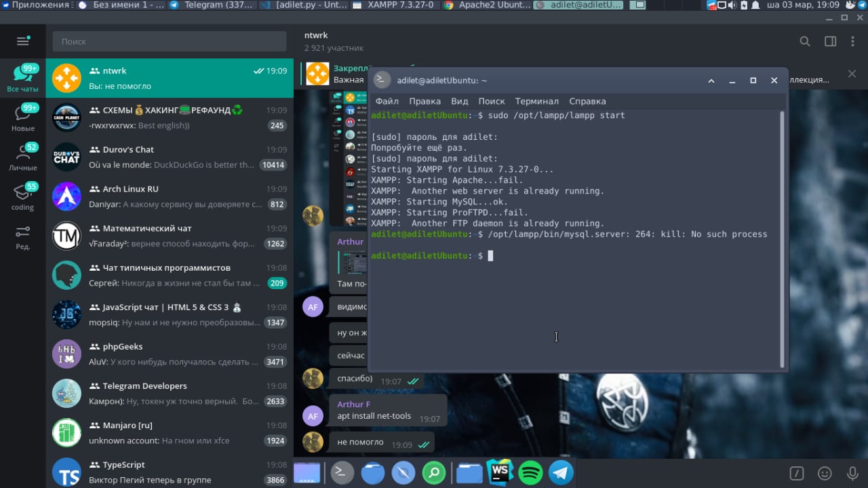Select the 'Новые' chat folder
Viewport: 868px width, 488px height.
click(23, 117)
